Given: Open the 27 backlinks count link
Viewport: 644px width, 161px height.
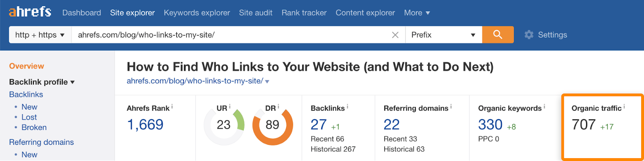Looking at the screenshot, I should (x=318, y=124).
